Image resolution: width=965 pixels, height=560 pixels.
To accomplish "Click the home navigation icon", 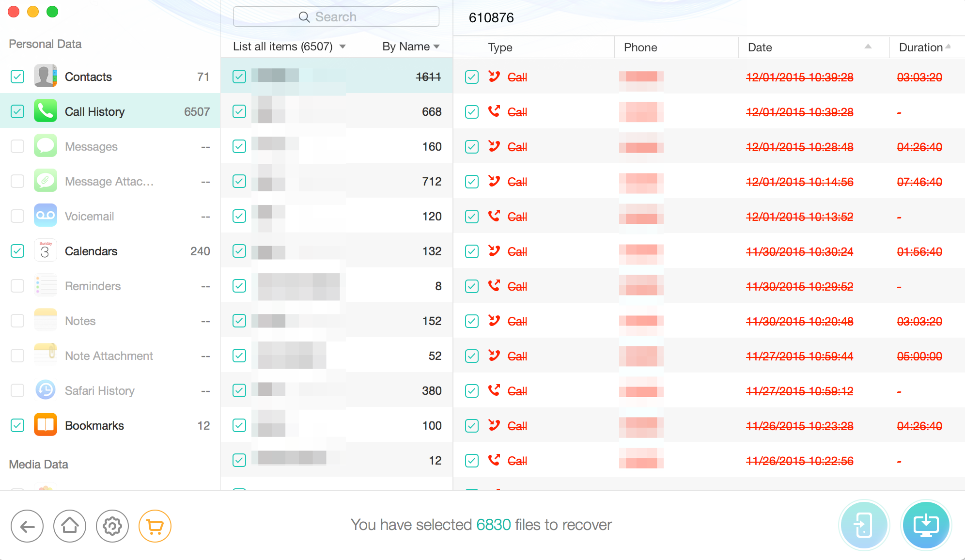I will [x=70, y=525].
